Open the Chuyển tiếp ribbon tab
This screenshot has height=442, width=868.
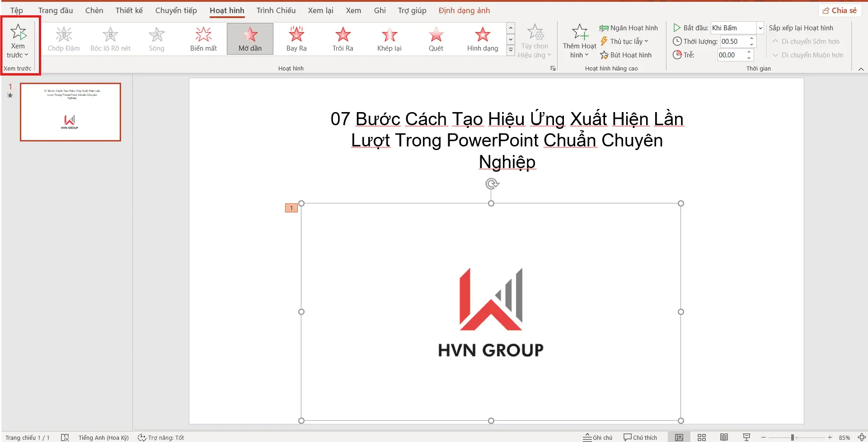click(x=176, y=10)
